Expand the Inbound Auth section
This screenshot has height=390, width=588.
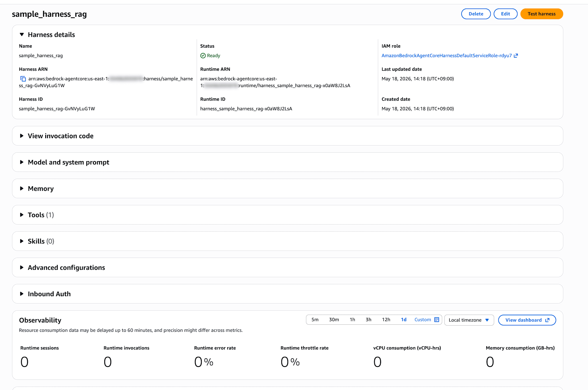[x=22, y=294]
